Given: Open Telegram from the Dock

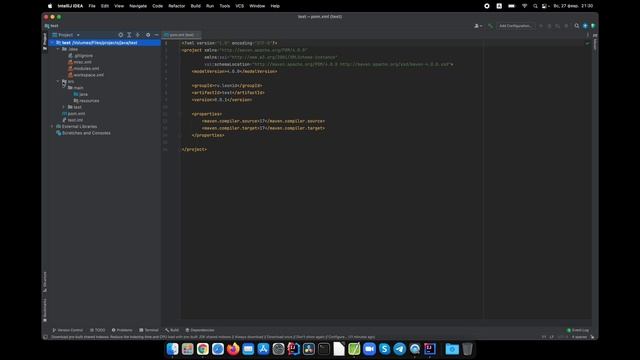Looking at the screenshot, I should (x=400, y=349).
